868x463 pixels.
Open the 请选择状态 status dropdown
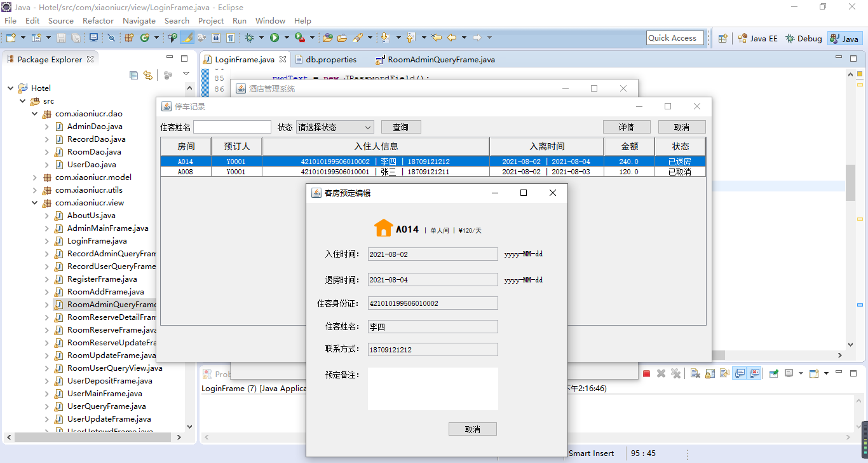[335, 127]
